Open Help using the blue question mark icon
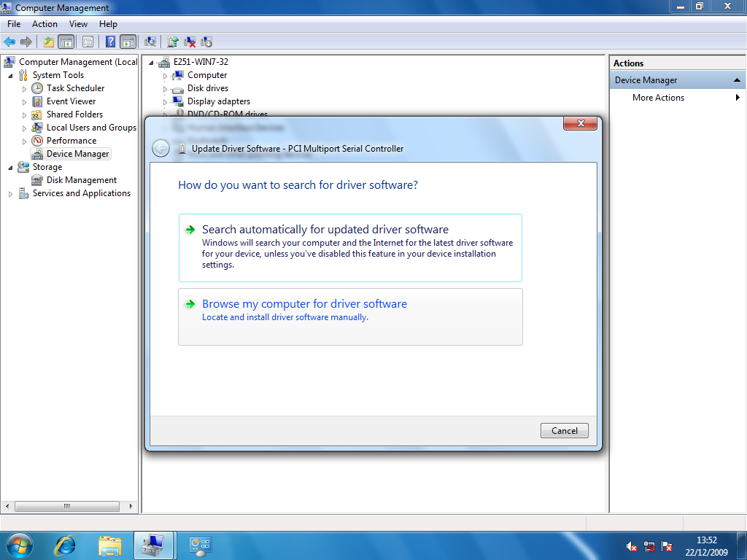 pyautogui.click(x=111, y=42)
